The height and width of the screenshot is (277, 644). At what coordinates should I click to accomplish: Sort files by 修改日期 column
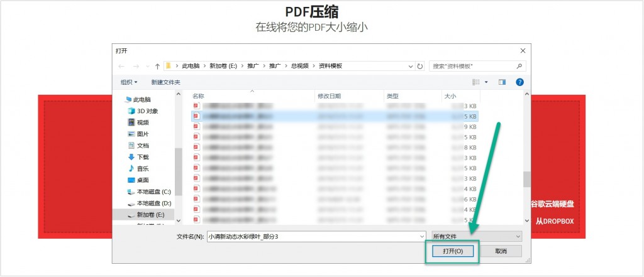[329, 96]
